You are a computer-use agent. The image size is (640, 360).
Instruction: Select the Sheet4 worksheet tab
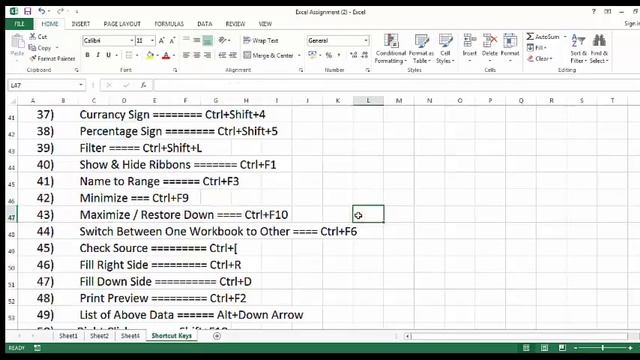click(x=130, y=336)
